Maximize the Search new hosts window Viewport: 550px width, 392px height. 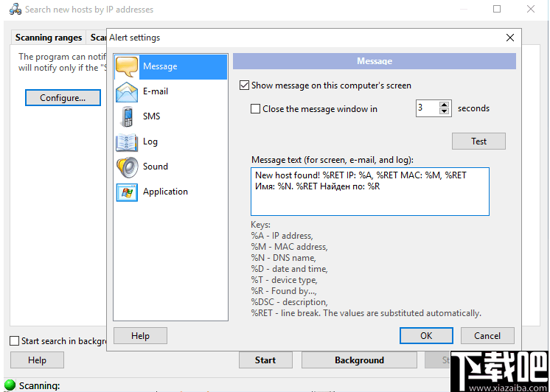coord(497,9)
